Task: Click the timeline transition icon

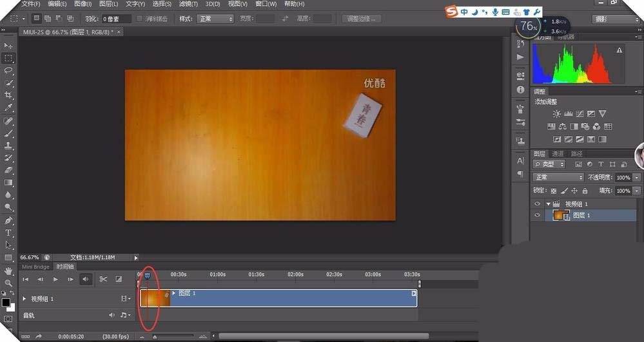Action: (x=119, y=279)
